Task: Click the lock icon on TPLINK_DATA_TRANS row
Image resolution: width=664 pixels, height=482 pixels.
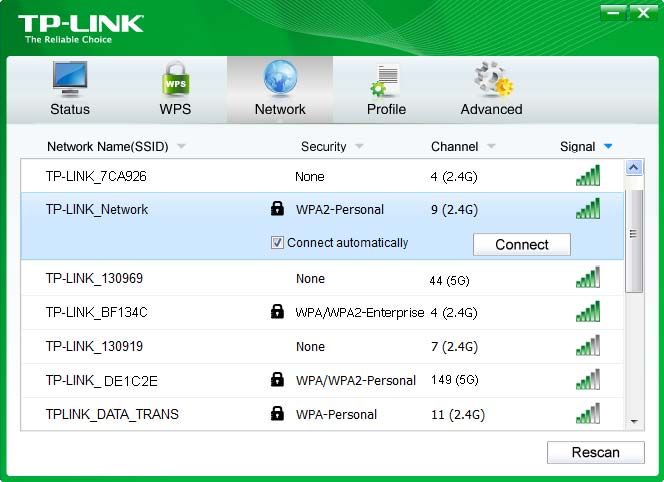Action: click(277, 413)
